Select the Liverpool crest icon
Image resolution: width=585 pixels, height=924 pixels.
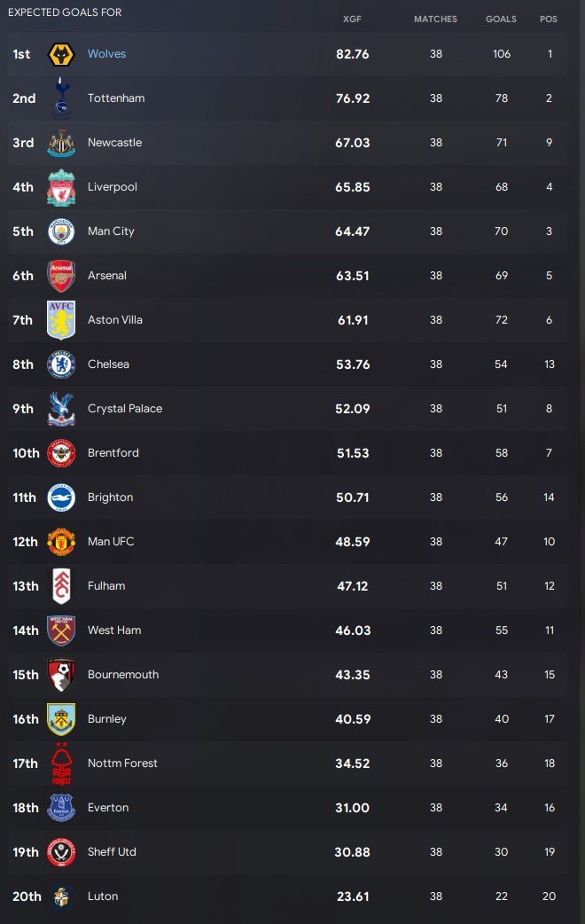click(61, 187)
